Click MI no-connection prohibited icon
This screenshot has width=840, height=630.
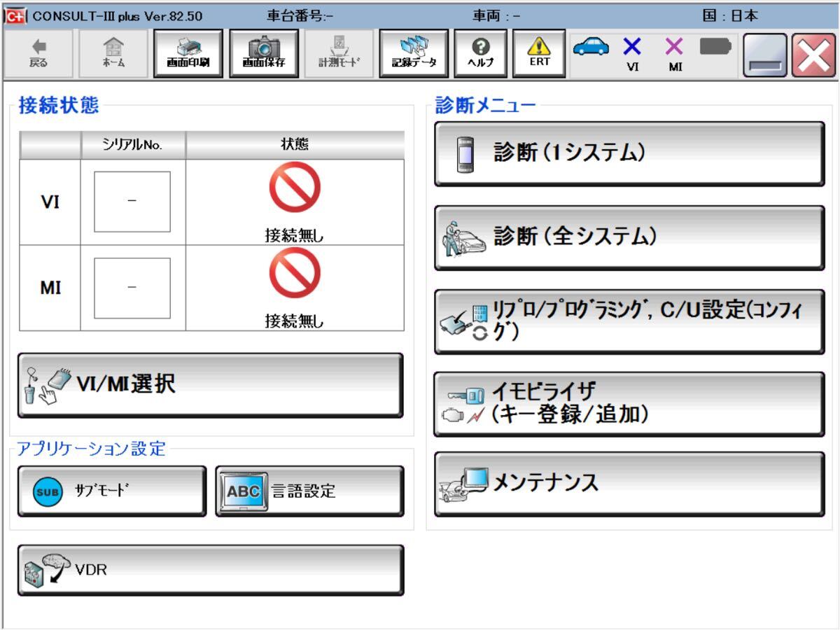point(295,273)
